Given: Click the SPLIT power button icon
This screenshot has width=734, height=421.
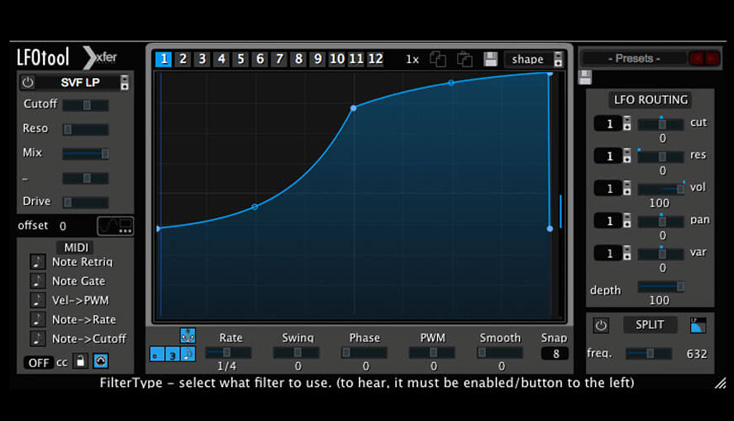Looking at the screenshot, I should 601,325.
